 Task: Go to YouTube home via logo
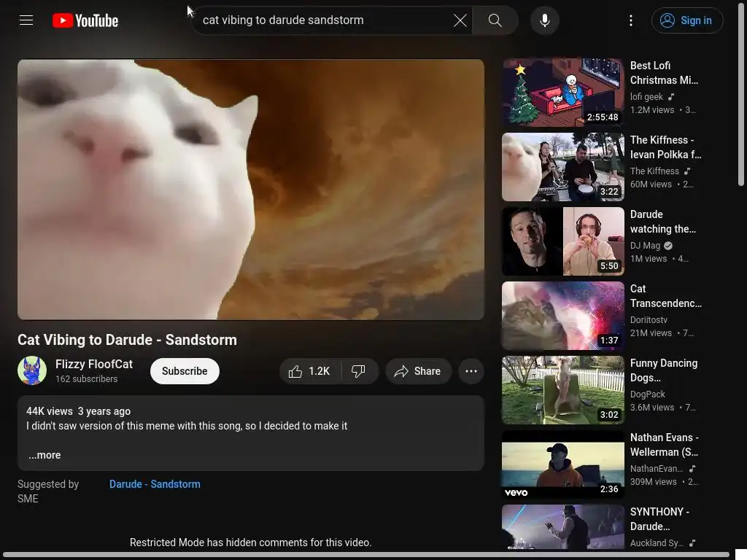(85, 20)
